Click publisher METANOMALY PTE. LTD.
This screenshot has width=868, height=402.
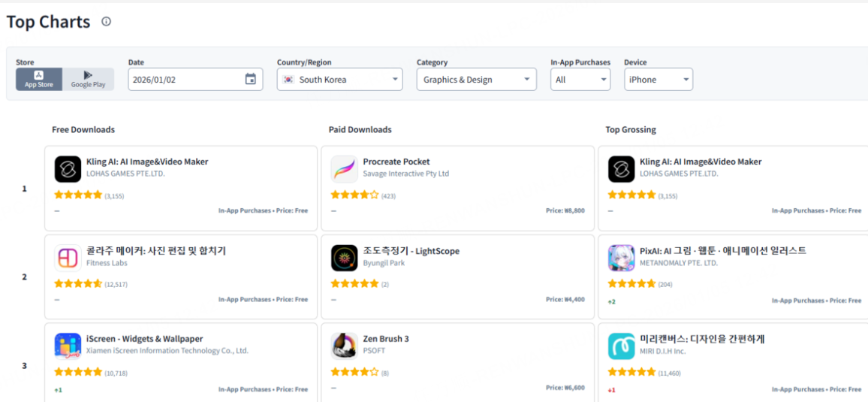[679, 263]
